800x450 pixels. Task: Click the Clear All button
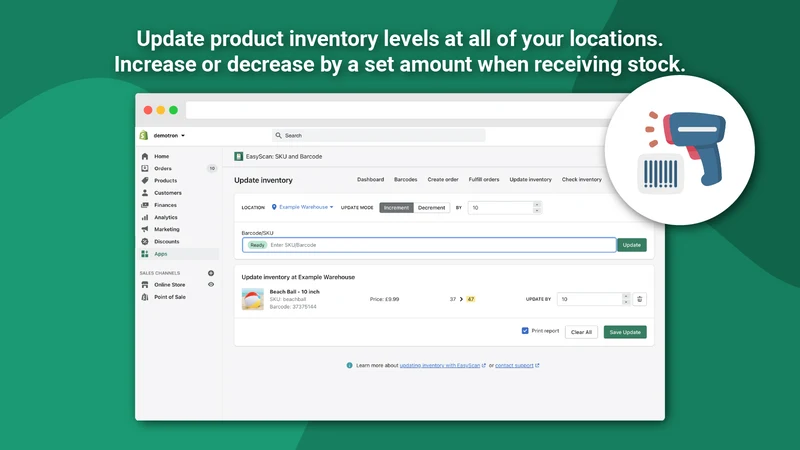581,332
